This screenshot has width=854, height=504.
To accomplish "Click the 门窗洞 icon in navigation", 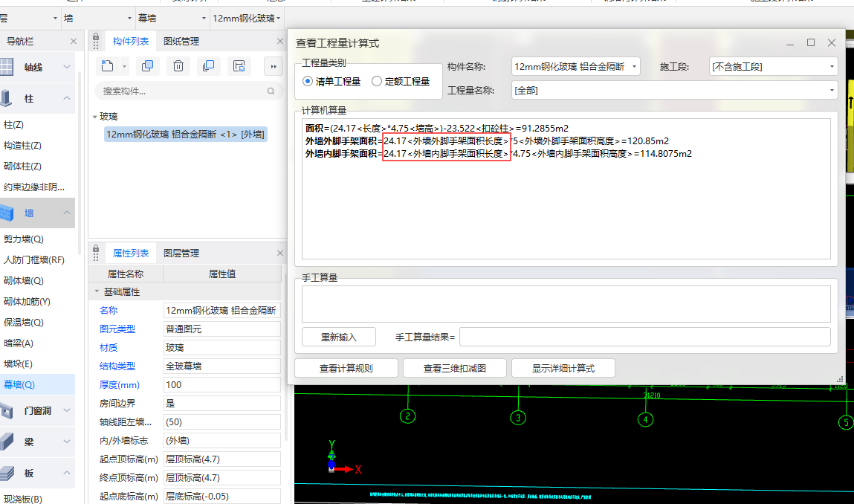I will [7, 410].
